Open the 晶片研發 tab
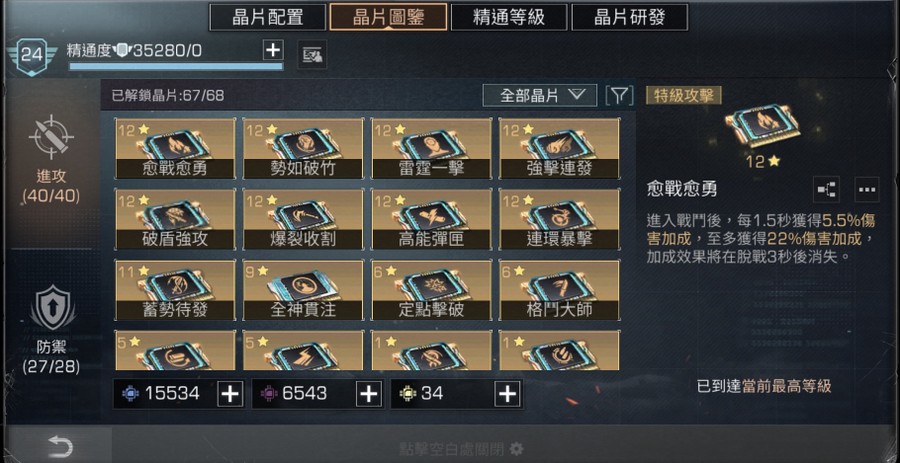This screenshot has height=463, width=900. (x=630, y=17)
